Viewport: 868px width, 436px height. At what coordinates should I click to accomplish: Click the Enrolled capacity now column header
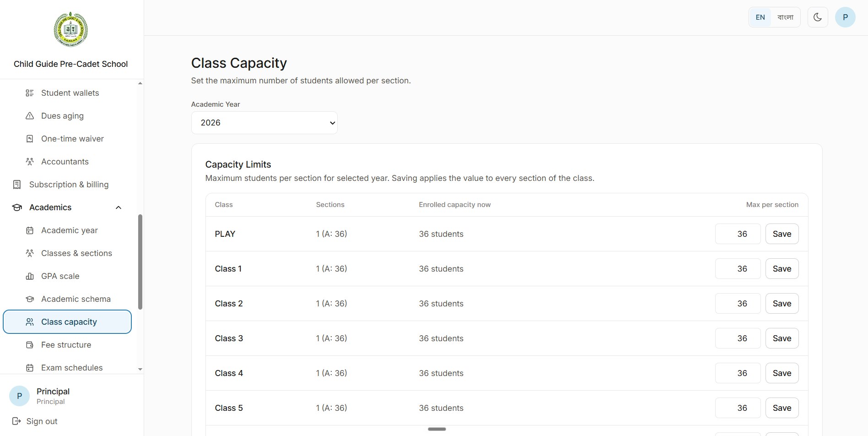454,205
